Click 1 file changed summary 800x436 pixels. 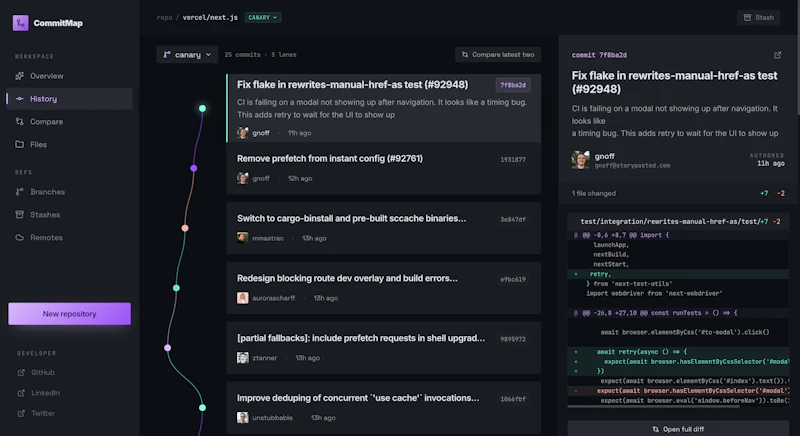point(593,193)
